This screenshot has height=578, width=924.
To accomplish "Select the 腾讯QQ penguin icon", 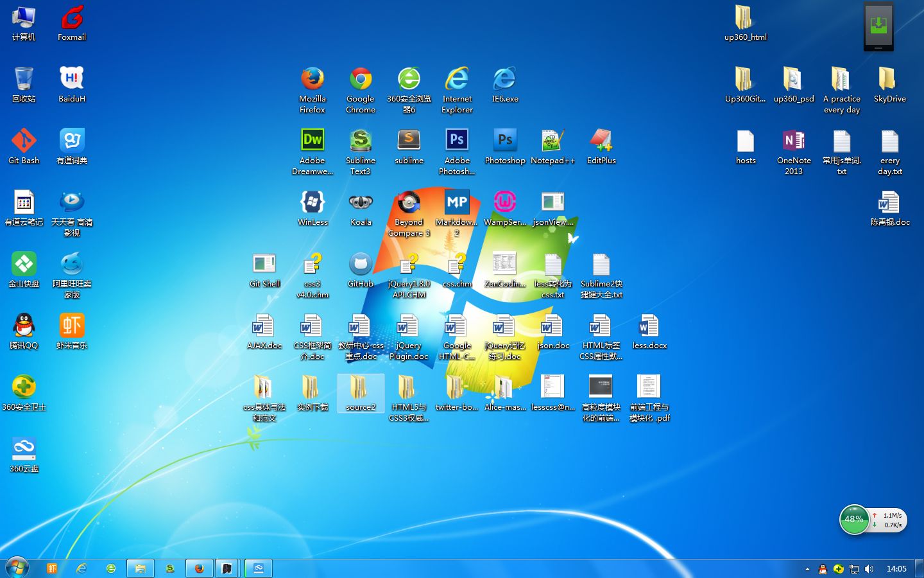I will (x=24, y=331).
